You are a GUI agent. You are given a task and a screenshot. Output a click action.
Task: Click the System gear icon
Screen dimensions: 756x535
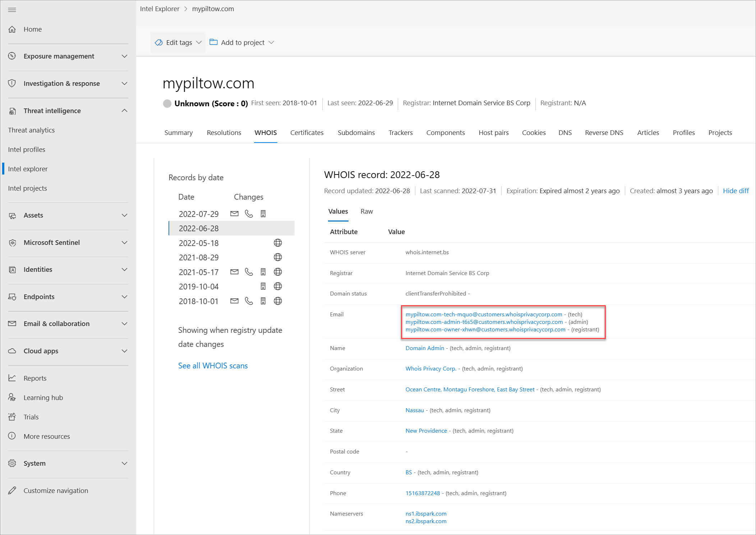tap(12, 463)
